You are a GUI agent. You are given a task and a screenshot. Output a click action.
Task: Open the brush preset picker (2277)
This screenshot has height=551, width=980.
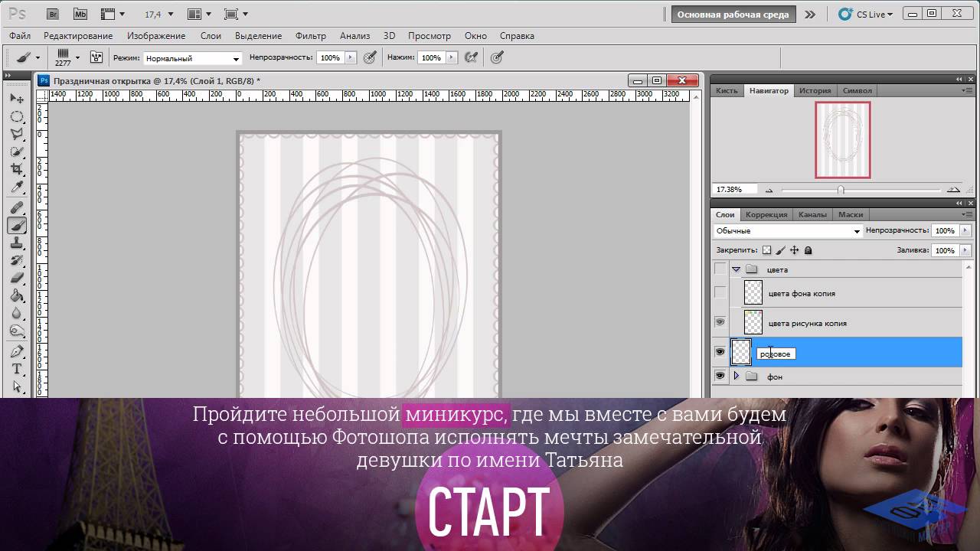click(67, 57)
